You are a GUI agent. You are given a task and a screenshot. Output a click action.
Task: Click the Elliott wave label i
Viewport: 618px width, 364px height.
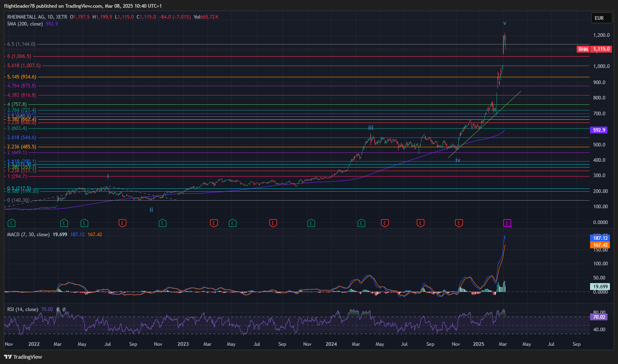click(108, 176)
